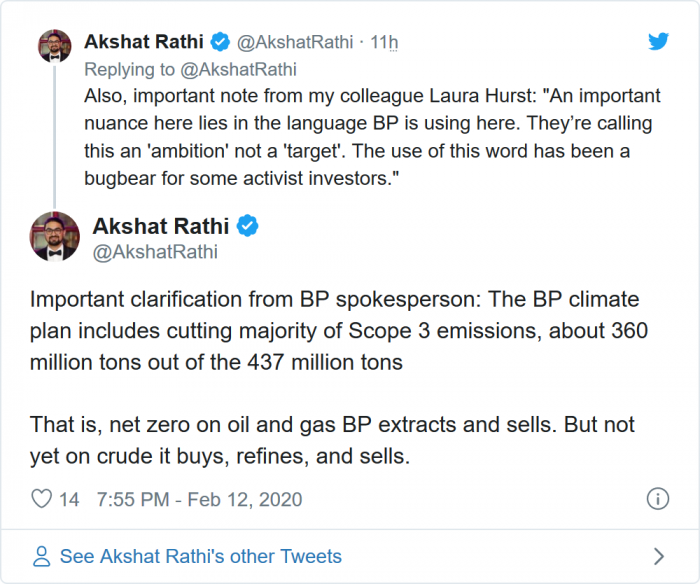
Task: Open the "11h" reply timestamp
Action: (x=385, y=43)
